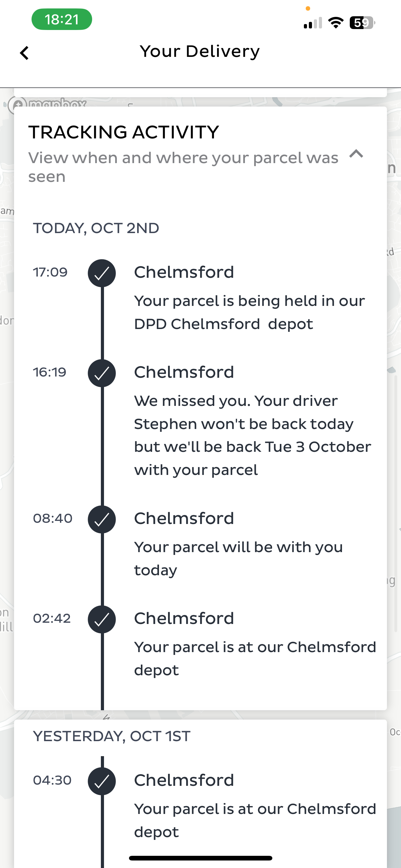The width and height of the screenshot is (401, 868).
Task: Tap the battery level indicator
Action: pyautogui.click(x=362, y=23)
